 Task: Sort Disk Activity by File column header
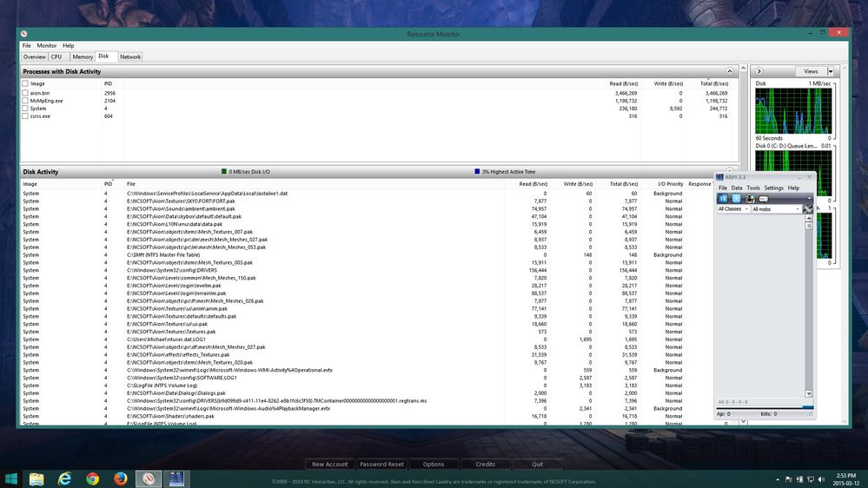click(x=131, y=184)
